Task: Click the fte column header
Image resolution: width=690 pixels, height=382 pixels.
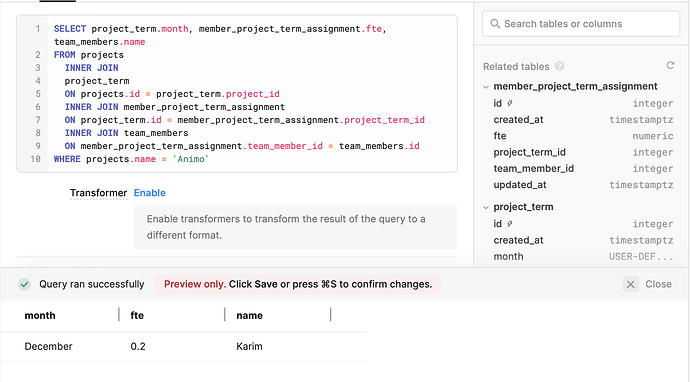Action: pyautogui.click(x=137, y=316)
